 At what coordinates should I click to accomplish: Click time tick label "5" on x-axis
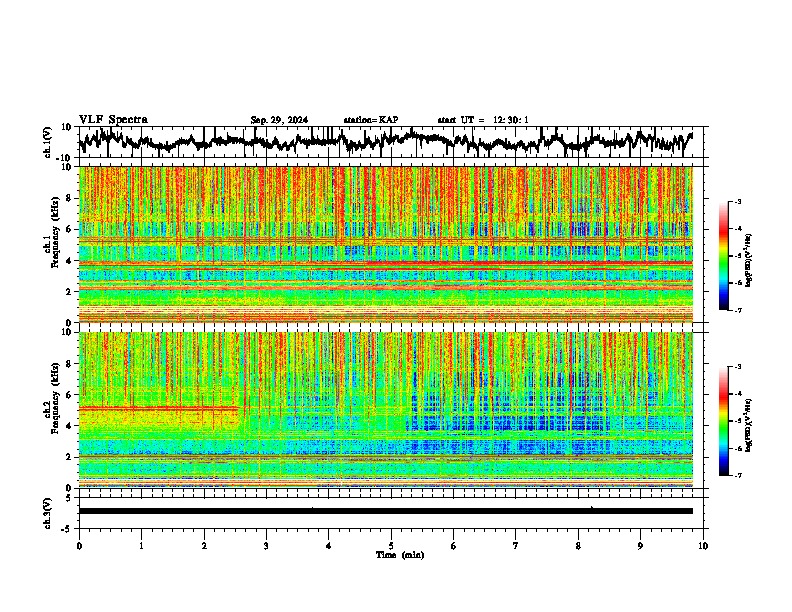[x=391, y=546]
